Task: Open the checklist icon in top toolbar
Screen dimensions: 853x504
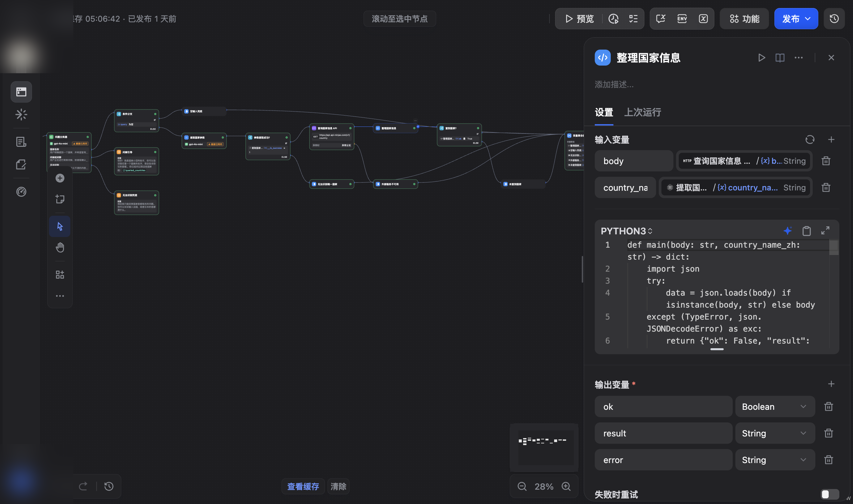Action: (633, 19)
